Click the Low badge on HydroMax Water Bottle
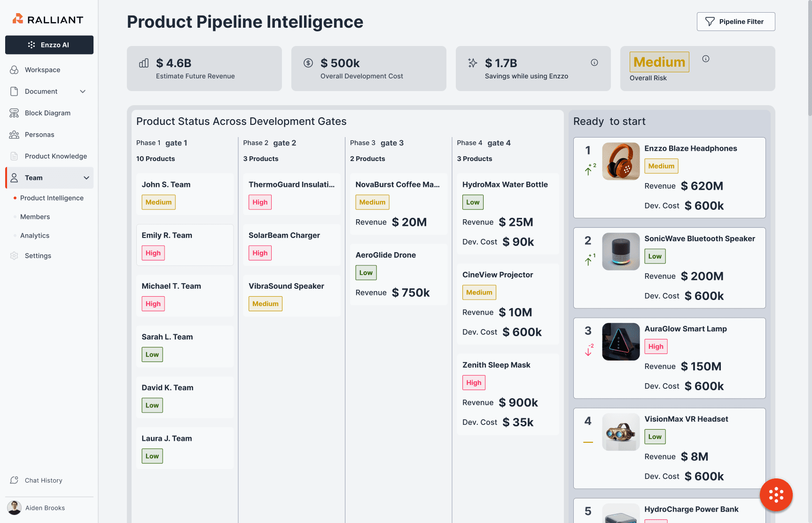The width and height of the screenshot is (812, 523). coord(473,202)
